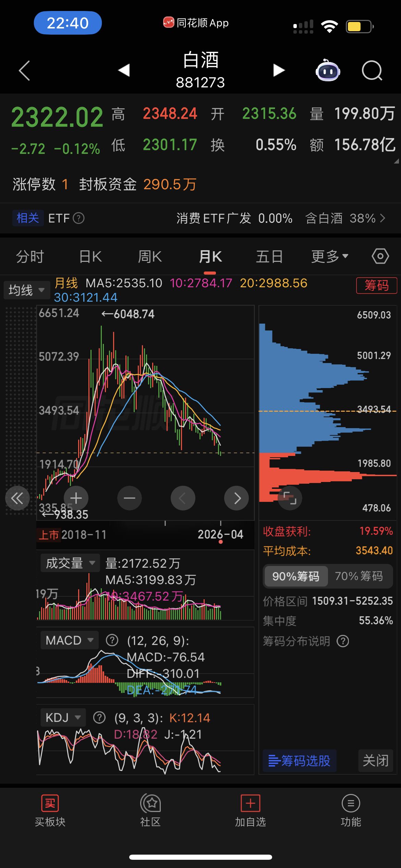Collapse the side panel with the double-left arrow
The width and height of the screenshot is (401, 868).
[x=17, y=498]
